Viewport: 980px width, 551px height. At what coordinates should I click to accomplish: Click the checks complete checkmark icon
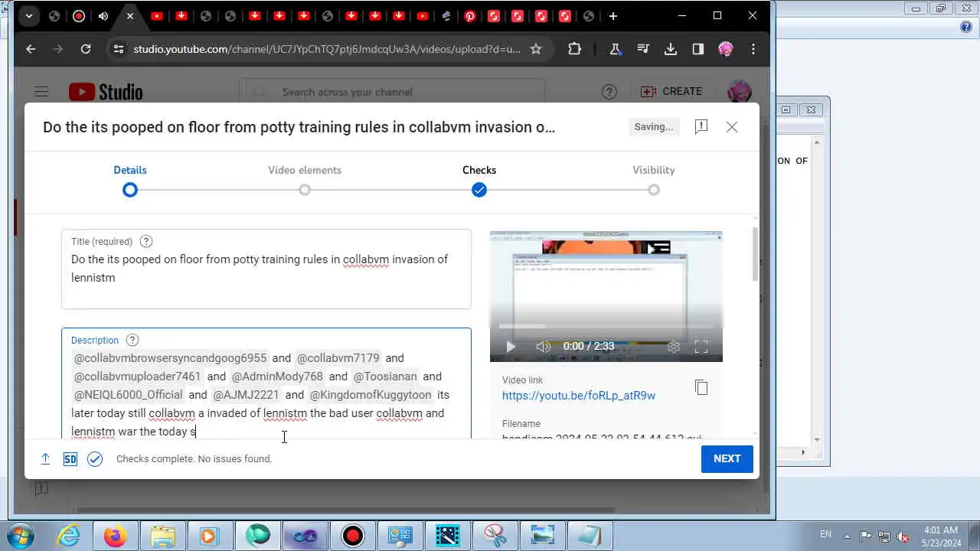[95, 458]
